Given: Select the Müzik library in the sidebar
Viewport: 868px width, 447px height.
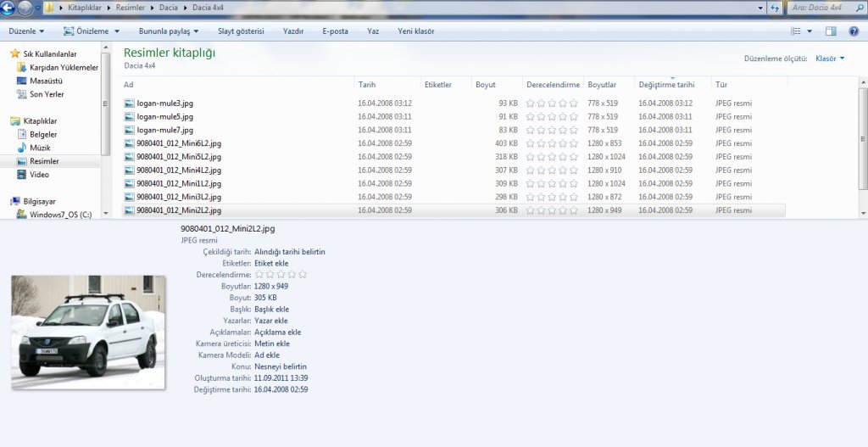Looking at the screenshot, I should (x=40, y=148).
